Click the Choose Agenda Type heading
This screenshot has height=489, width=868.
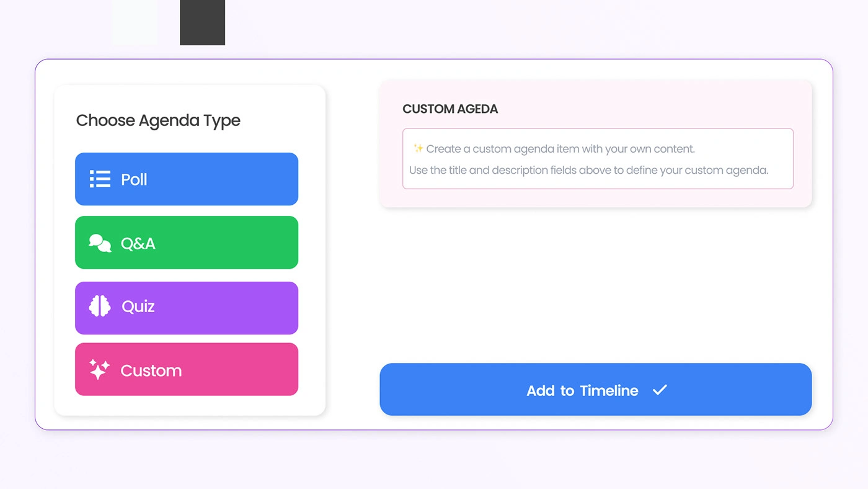(x=158, y=120)
